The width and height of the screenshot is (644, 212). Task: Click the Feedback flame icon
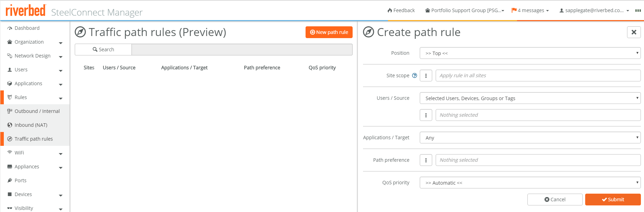click(390, 10)
